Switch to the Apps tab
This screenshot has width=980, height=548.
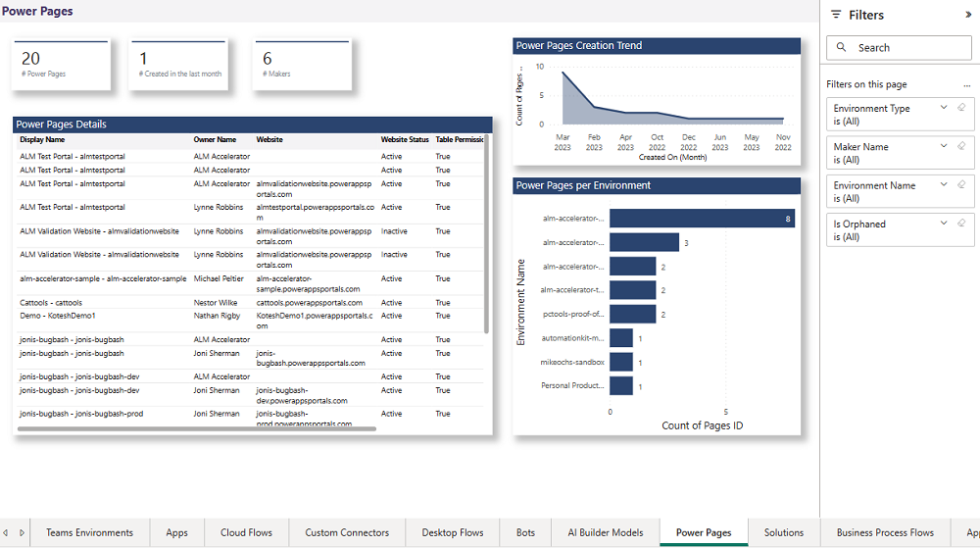[176, 533]
